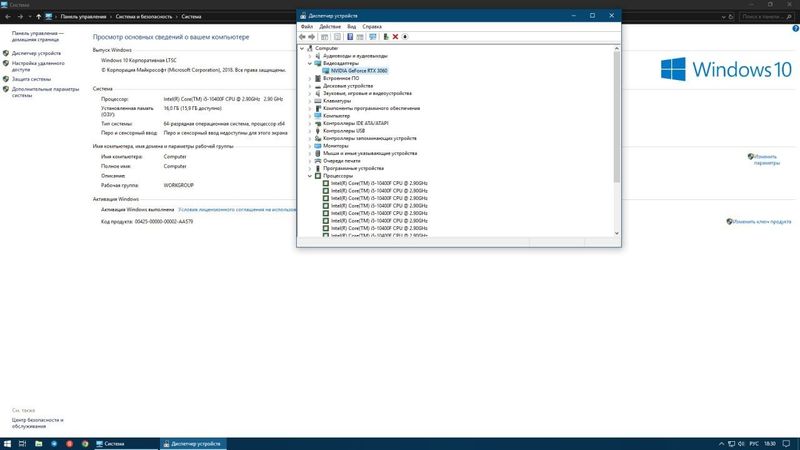This screenshot has height=450, width=800.
Task: Click the РУС language indicator
Action: tap(754, 444)
